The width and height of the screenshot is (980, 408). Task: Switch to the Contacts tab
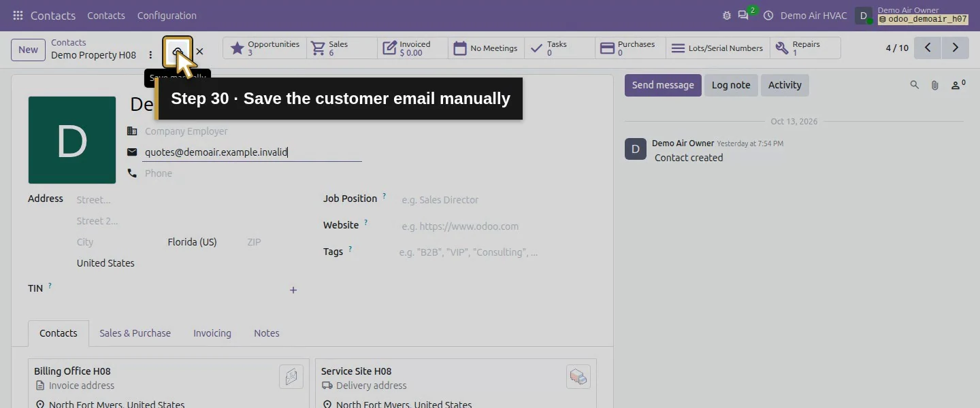59,333
